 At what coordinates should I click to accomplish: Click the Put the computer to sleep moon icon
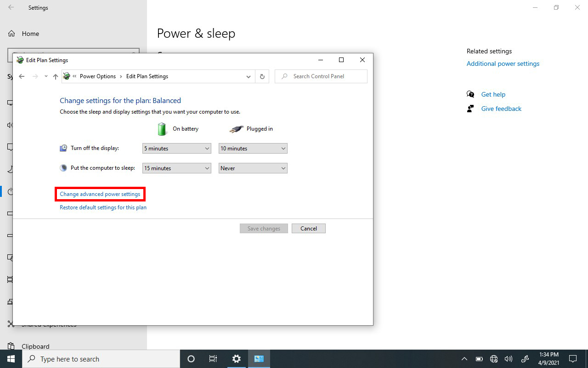click(x=63, y=168)
